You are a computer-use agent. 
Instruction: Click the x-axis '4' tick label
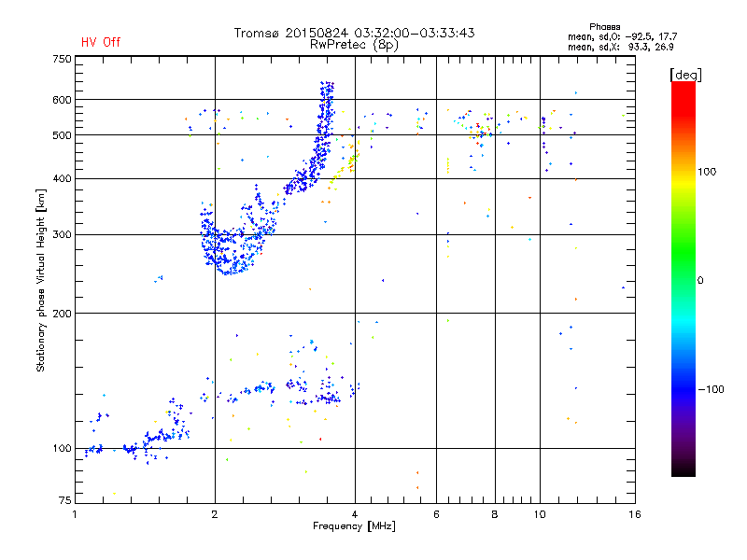[355, 514]
